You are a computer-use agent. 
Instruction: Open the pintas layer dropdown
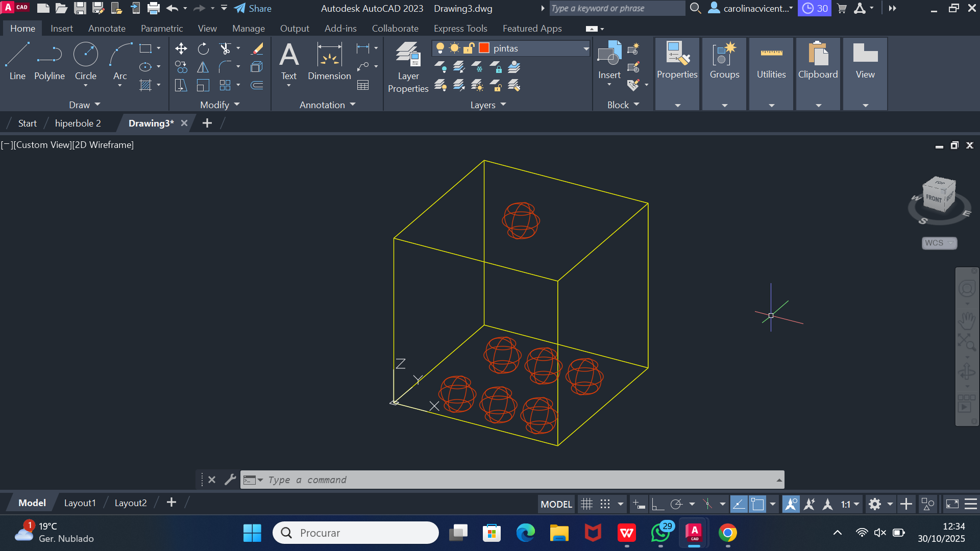point(586,48)
